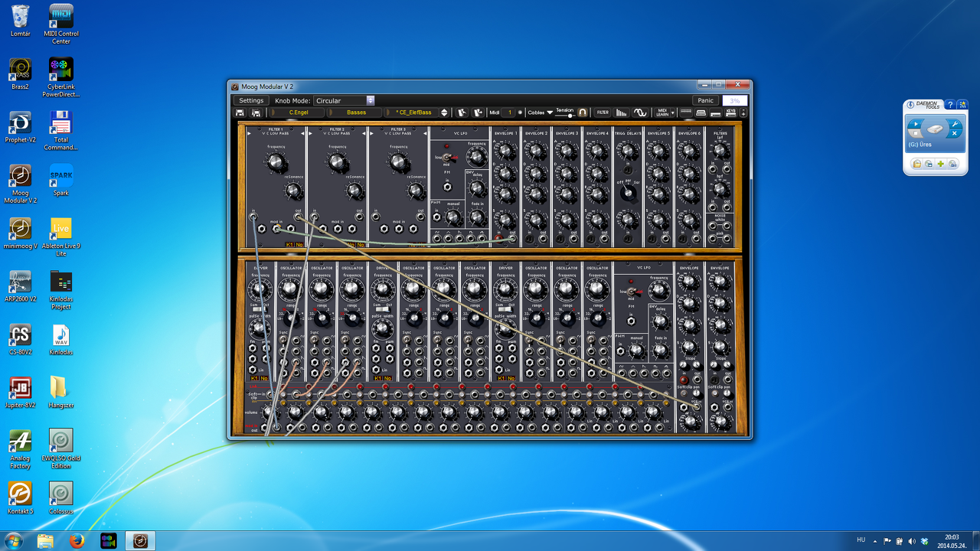The width and height of the screenshot is (980, 551).
Task: Select the MIDI Control Center desktop icon
Action: [x=61, y=21]
